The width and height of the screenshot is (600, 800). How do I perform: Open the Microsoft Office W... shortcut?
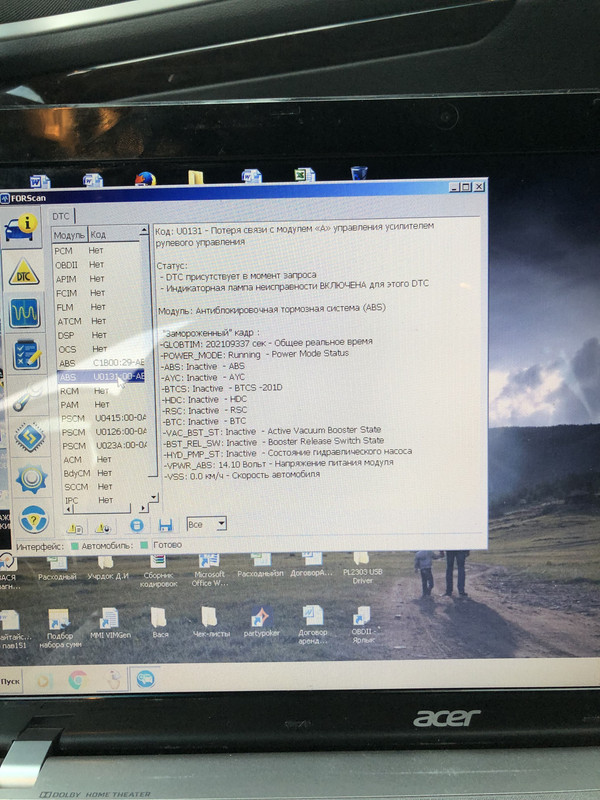(x=209, y=570)
